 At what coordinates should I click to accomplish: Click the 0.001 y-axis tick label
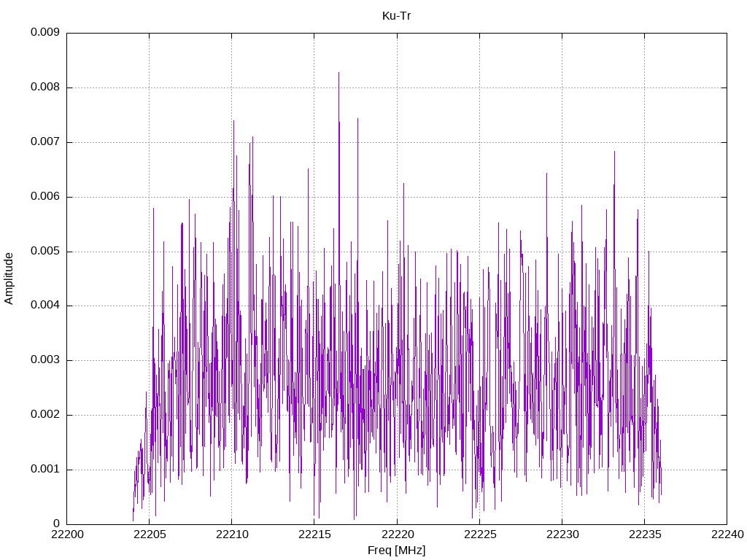(x=45, y=469)
